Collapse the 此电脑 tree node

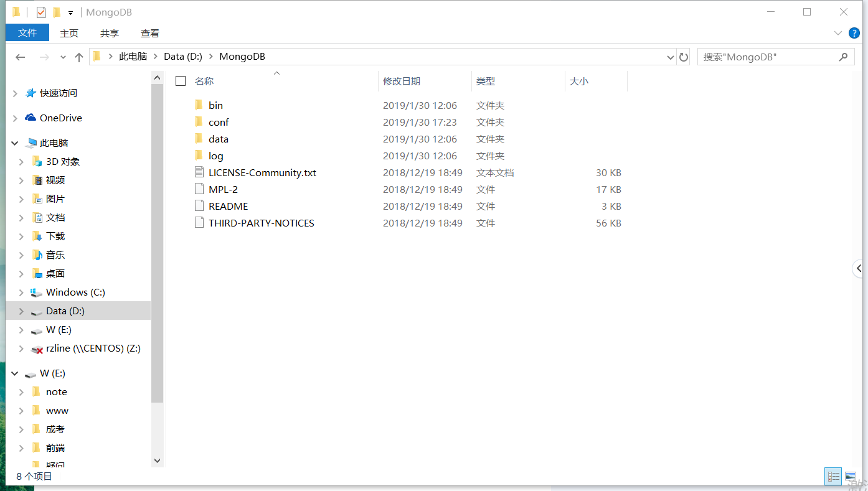(x=15, y=143)
